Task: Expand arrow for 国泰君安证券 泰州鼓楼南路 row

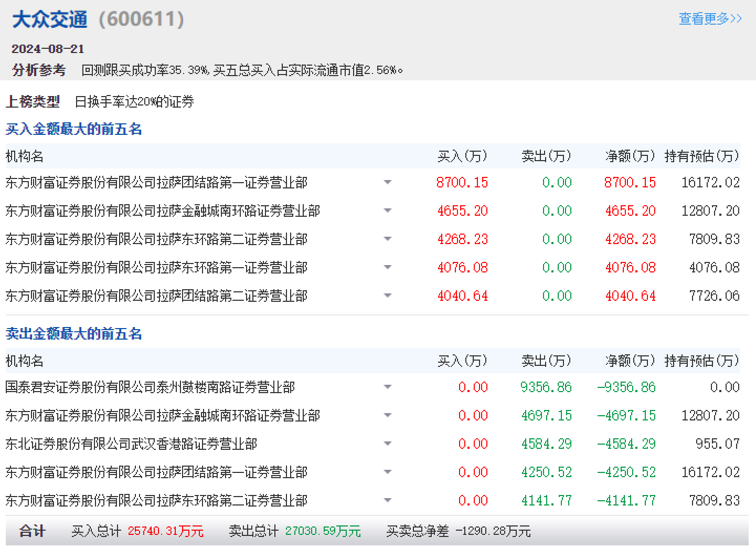Action: tap(388, 387)
